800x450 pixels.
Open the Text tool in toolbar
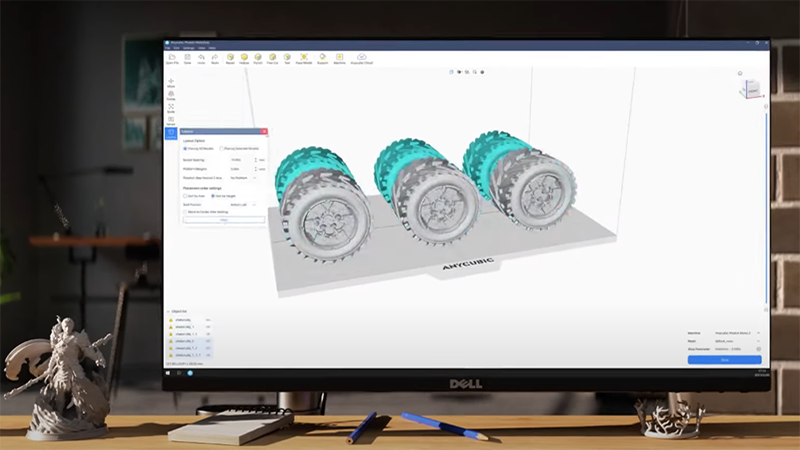click(287, 58)
